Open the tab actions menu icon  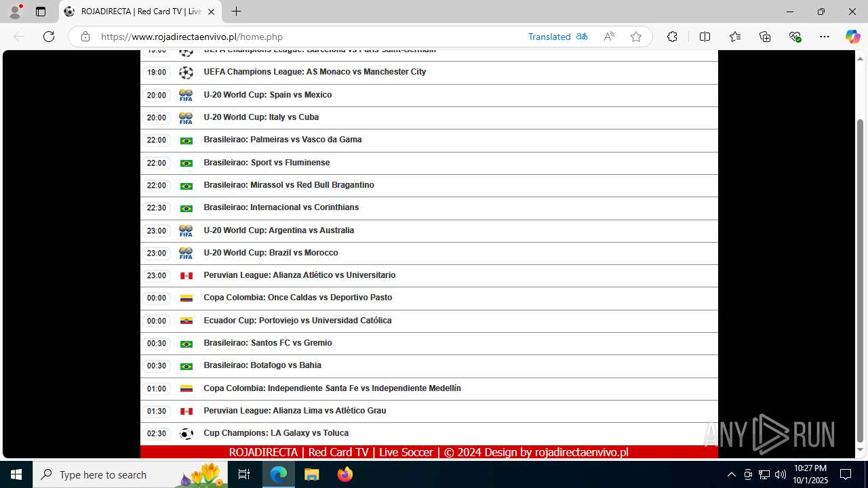(41, 12)
